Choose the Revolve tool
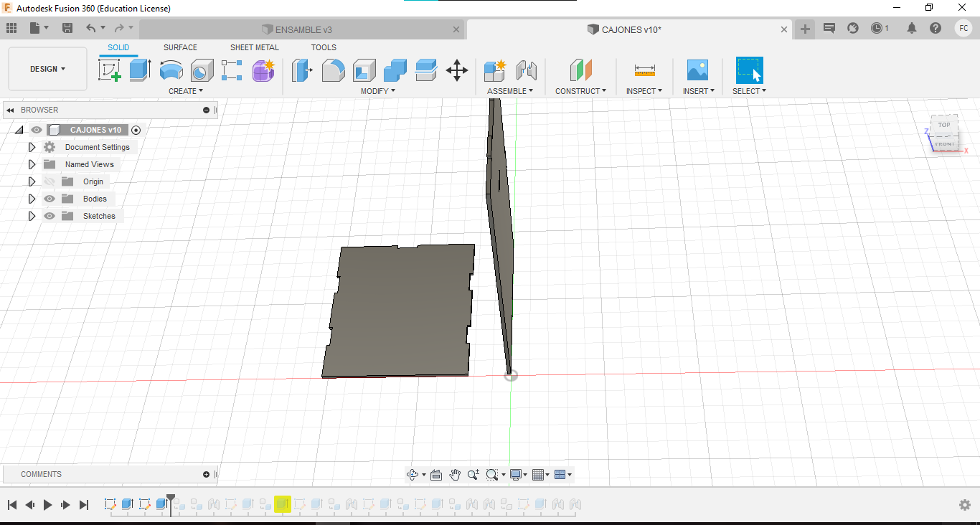The height and width of the screenshot is (525, 980). (171, 70)
